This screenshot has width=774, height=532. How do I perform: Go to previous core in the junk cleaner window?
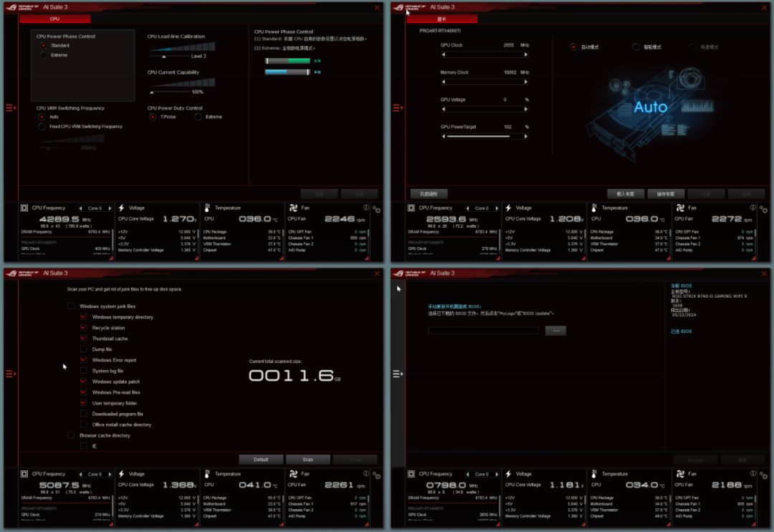coord(80,474)
